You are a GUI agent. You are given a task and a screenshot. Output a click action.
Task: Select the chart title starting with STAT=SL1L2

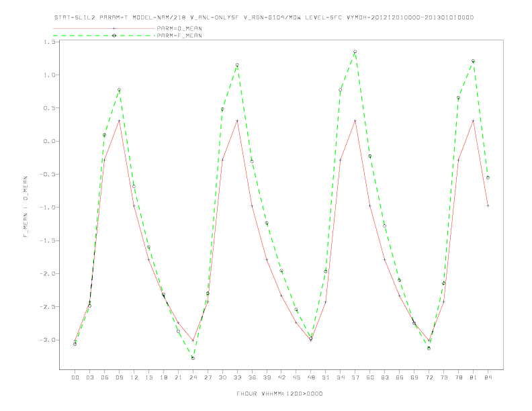(x=264, y=17)
